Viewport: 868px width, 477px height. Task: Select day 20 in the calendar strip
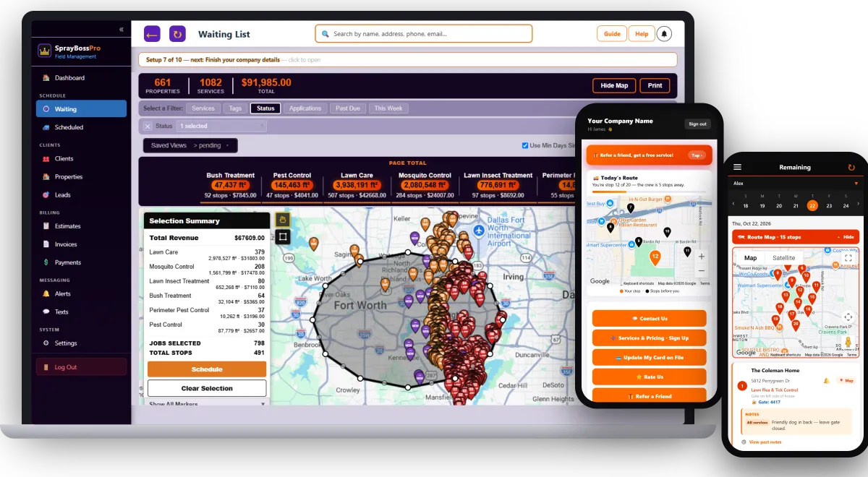(778, 205)
